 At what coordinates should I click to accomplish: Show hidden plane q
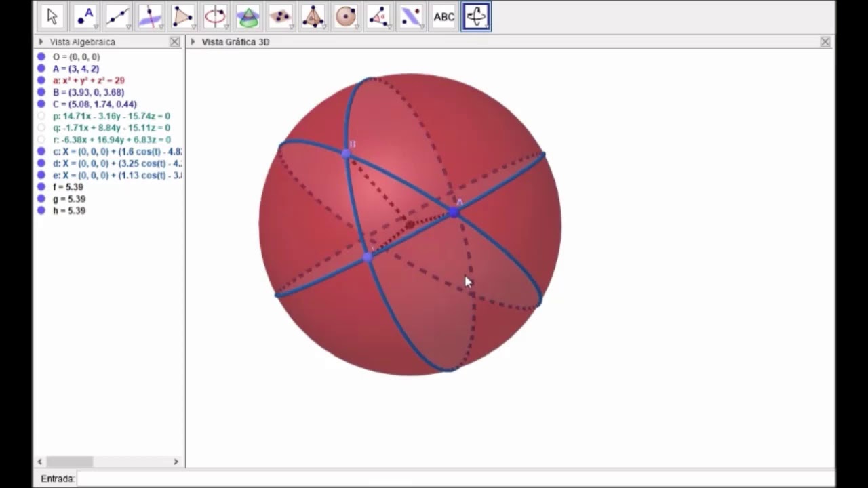(x=41, y=128)
